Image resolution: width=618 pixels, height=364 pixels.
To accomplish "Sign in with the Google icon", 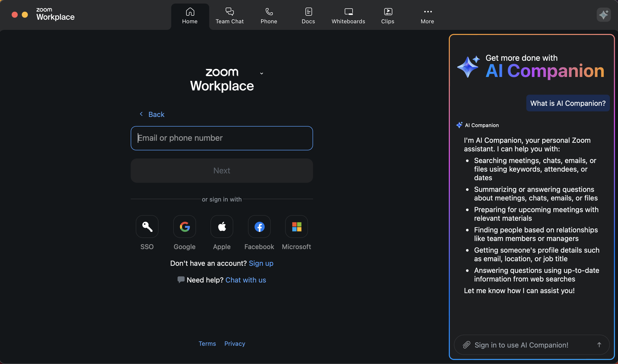I will [x=185, y=227].
